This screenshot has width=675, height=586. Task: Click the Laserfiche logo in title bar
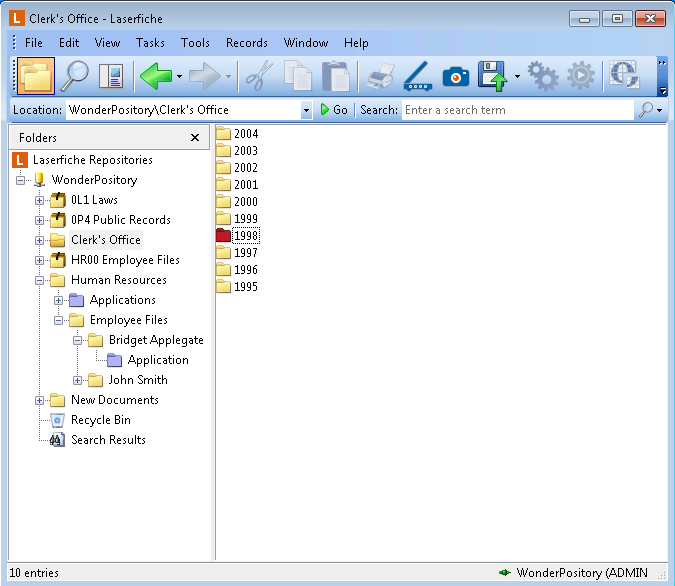pos(17,19)
